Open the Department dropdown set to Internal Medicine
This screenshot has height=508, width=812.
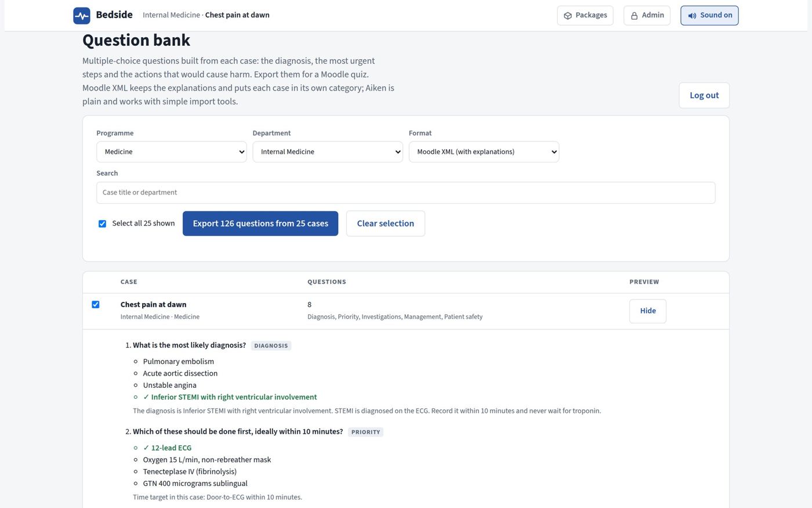328,152
